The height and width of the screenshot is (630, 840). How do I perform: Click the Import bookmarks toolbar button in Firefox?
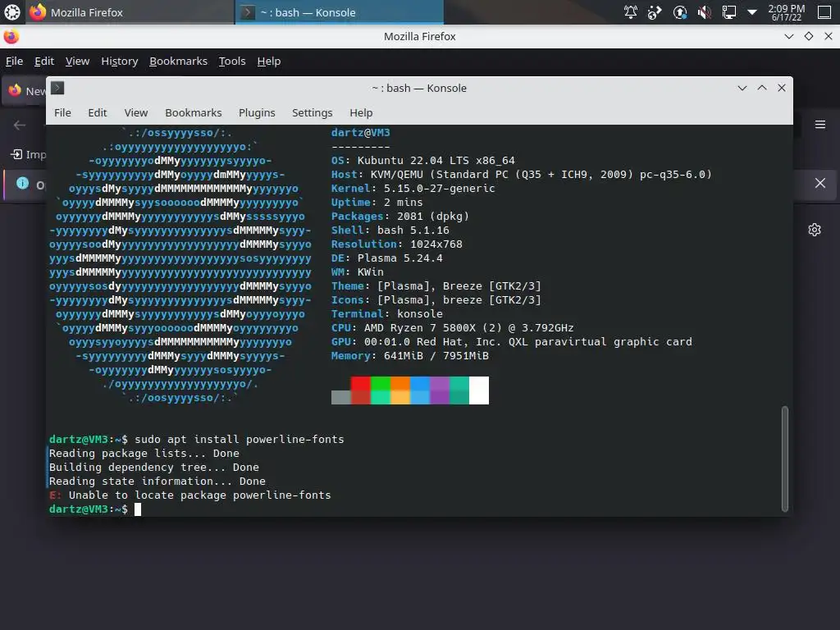pyautogui.click(x=29, y=155)
